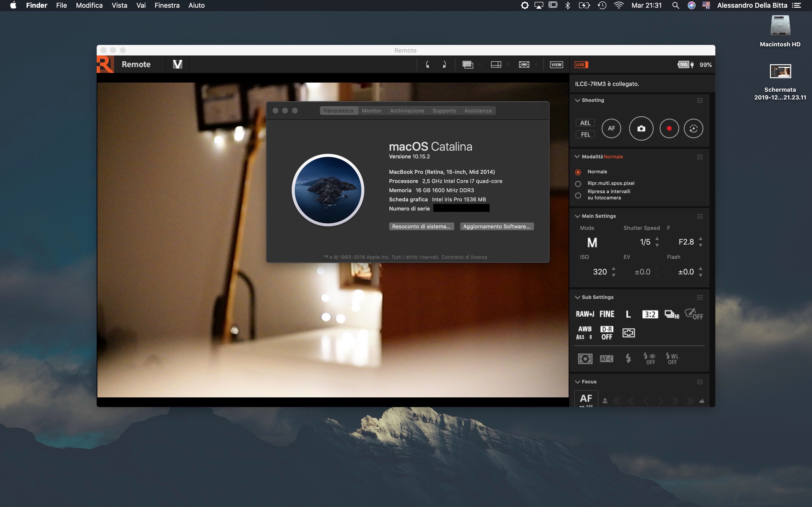The width and height of the screenshot is (812, 507).
Task: Toggle the LIVE view indicator
Action: (581, 65)
